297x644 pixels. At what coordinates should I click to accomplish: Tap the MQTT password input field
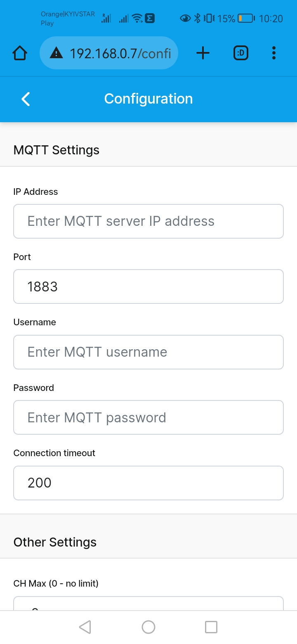coord(148,417)
